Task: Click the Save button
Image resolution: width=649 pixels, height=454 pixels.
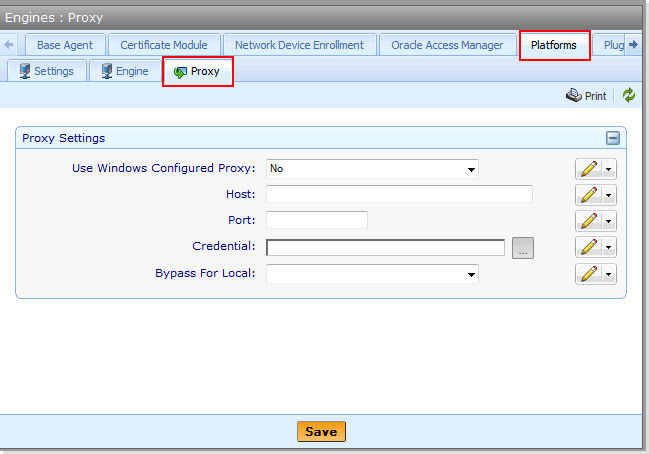Action: click(321, 431)
